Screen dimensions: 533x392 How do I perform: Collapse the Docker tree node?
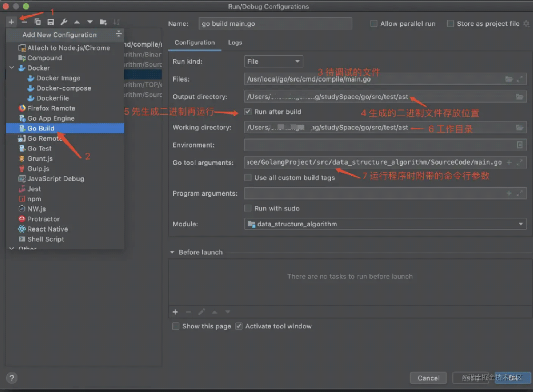12,68
